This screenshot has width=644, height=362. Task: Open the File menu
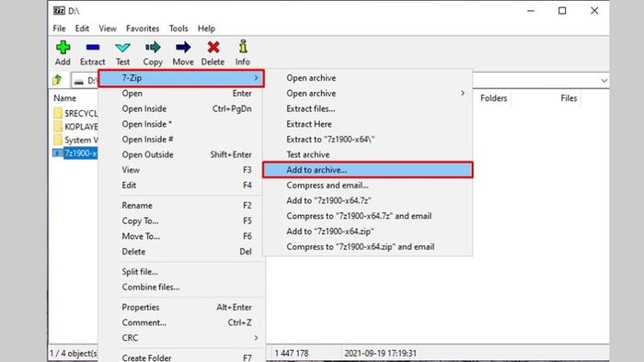click(x=59, y=28)
